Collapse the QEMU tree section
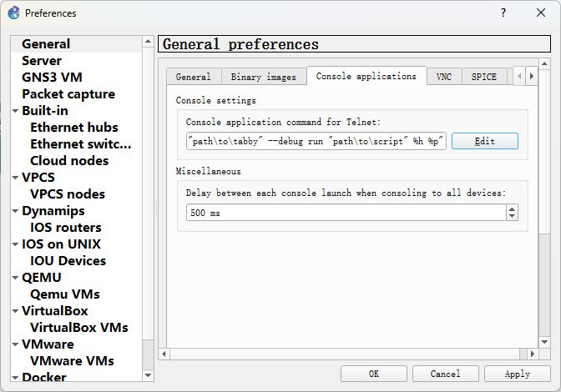This screenshot has height=392, width=561. pyautogui.click(x=15, y=278)
